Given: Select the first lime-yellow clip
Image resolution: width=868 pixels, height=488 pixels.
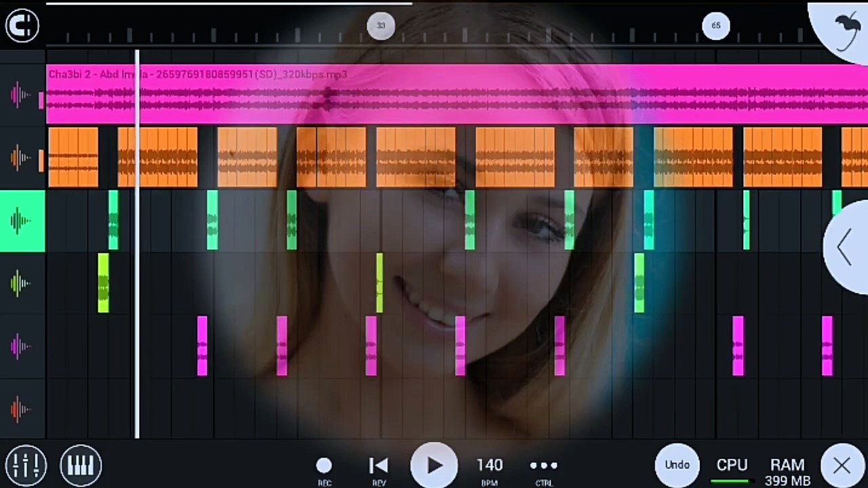Looking at the screenshot, I should point(103,283).
